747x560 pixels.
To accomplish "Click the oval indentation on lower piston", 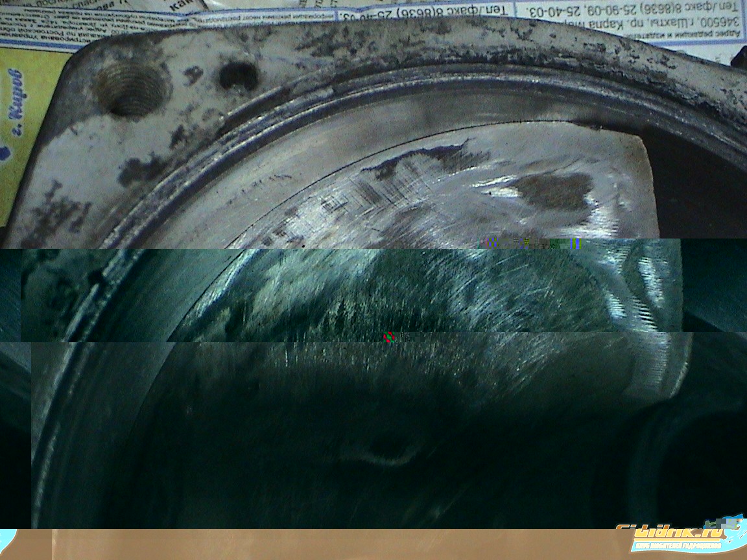I will [383, 450].
